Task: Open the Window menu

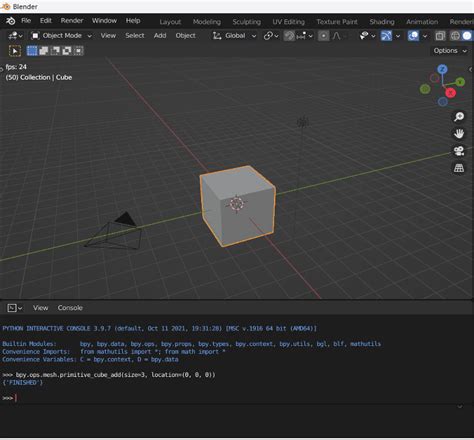Action: [x=104, y=21]
